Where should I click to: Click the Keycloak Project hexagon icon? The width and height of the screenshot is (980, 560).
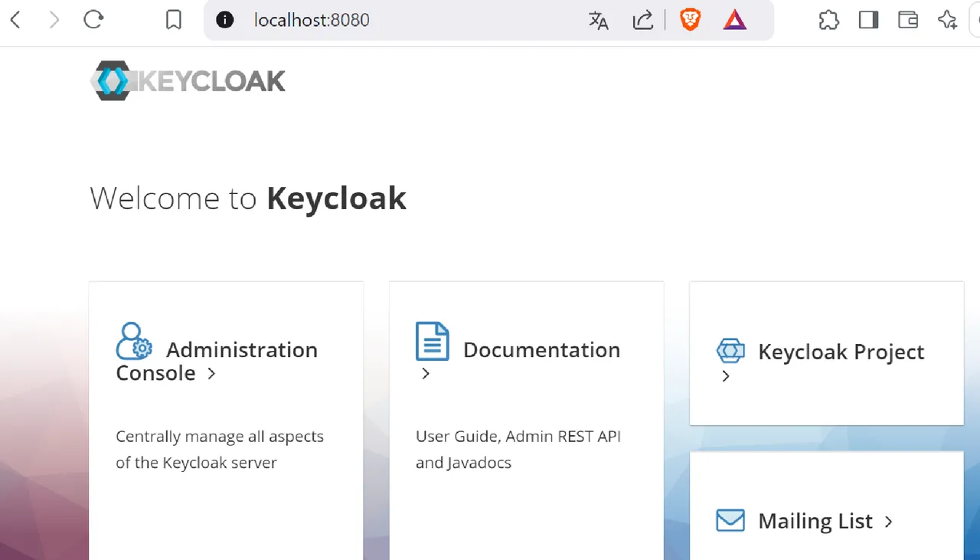[730, 350]
